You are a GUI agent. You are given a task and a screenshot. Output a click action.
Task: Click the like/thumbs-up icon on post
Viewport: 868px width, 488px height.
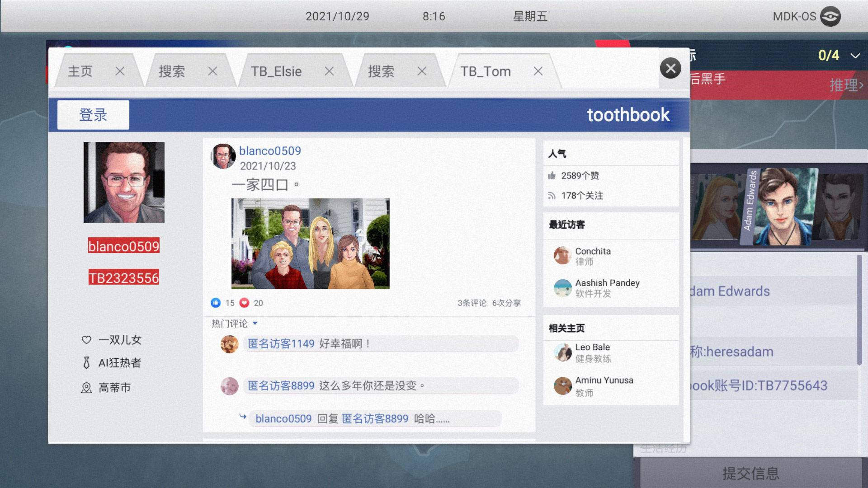pyautogui.click(x=216, y=302)
